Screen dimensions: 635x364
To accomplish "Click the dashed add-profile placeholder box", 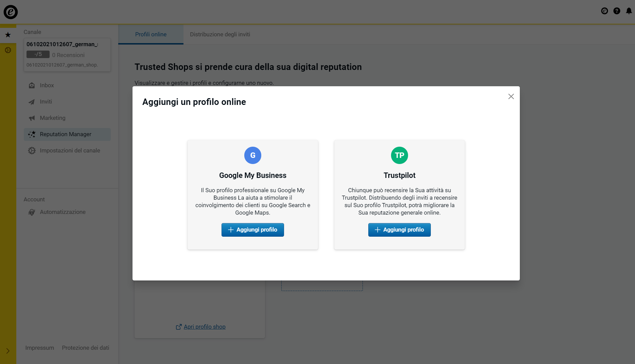I will tap(322, 285).
